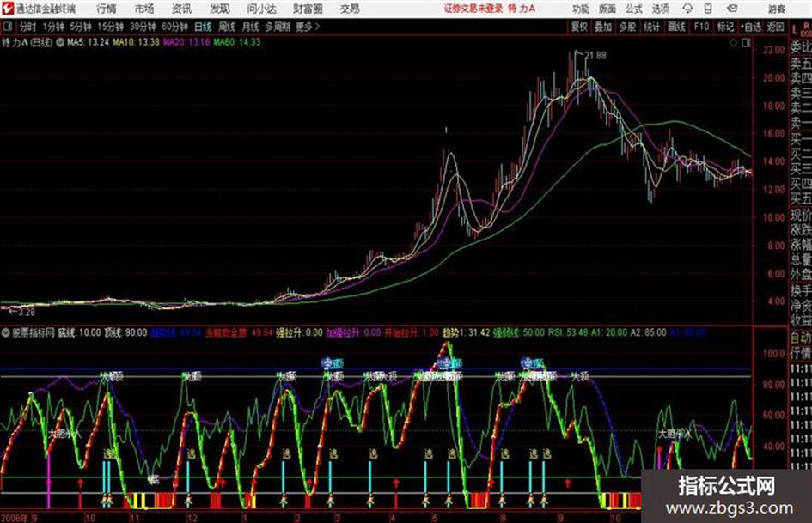The width and height of the screenshot is (812, 523).
Task: Switch to the 15分钟 period tab
Action: (x=110, y=27)
